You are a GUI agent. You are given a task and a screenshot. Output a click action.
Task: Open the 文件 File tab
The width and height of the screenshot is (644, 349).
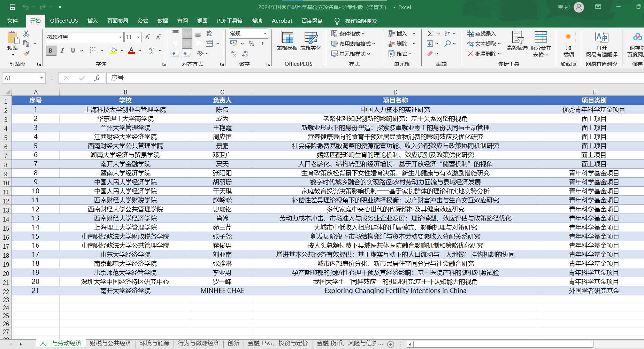pyautogui.click(x=13, y=21)
